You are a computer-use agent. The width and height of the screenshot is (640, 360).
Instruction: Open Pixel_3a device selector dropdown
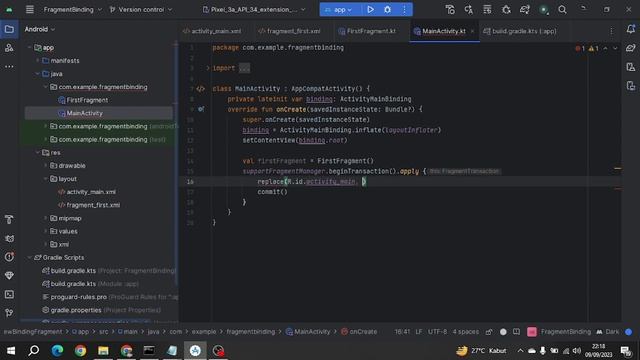pos(254,9)
